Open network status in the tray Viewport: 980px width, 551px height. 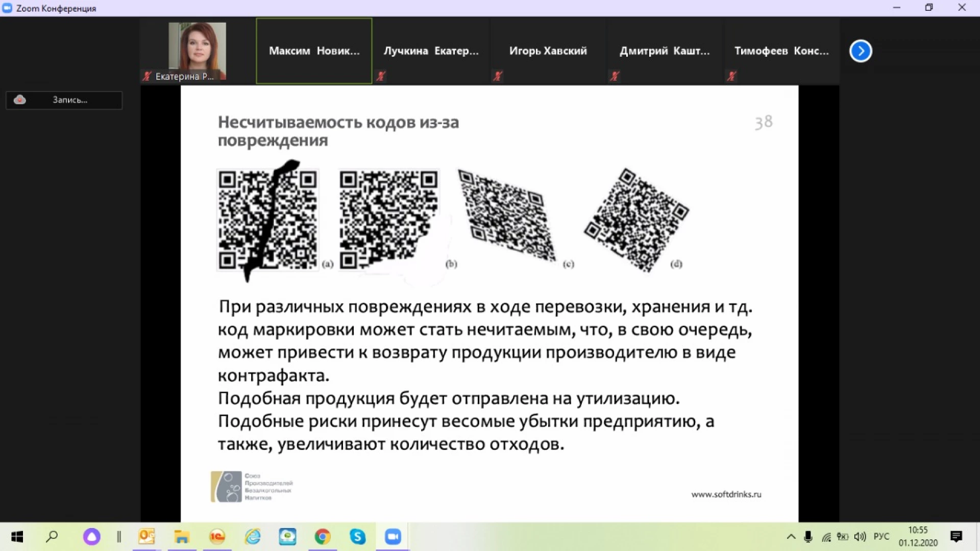(826, 537)
